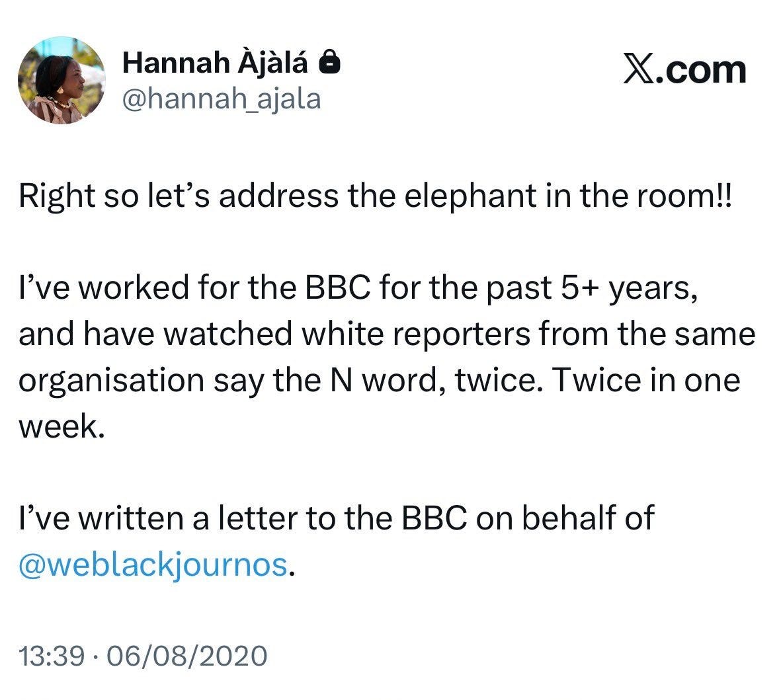
Task: Open the @hannah_ajala handle
Action: click(x=222, y=99)
